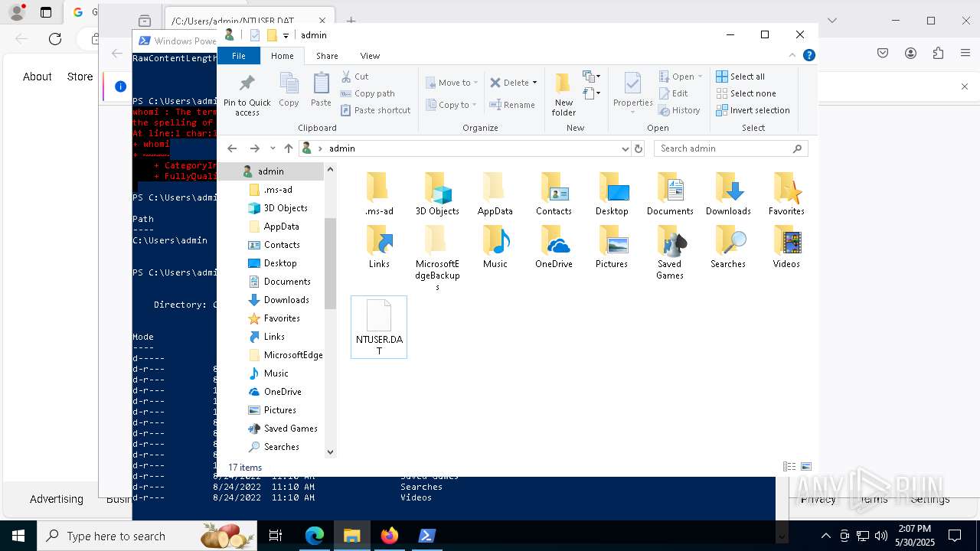Open the File menu tab
This screenshot has width=980, height=551.
coord(239,56)
